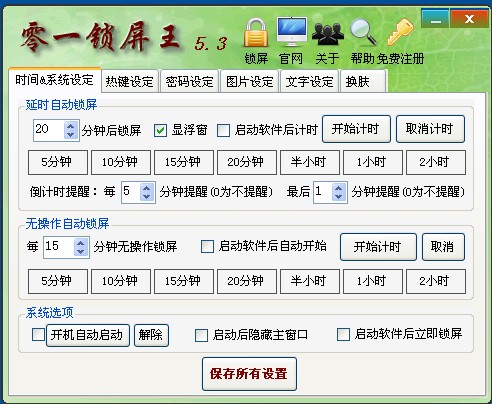492x404 pixels.
Task: Click the 开始计时 button in 延时自动锁屏
Action: point(356,129)
